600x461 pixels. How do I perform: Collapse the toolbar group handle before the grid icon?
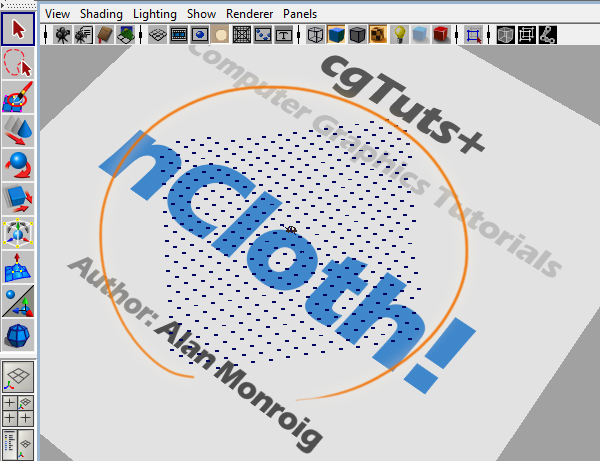140,35
